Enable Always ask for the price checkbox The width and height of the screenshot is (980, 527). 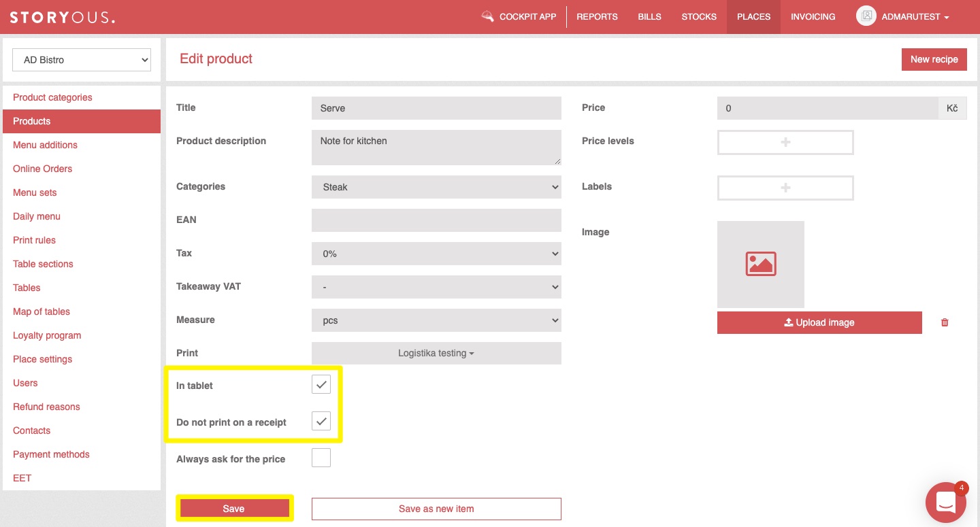(321, 458)
